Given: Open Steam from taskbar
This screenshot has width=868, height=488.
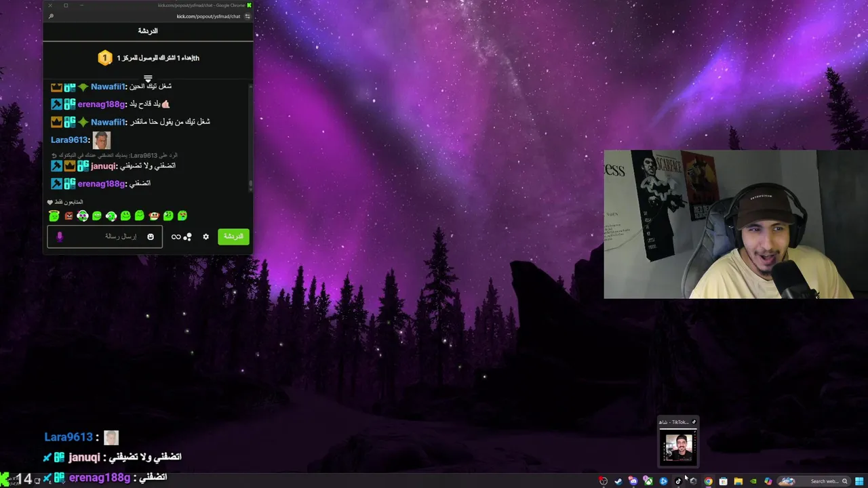Looking at the screenshot, I should (x=618, y=481).
